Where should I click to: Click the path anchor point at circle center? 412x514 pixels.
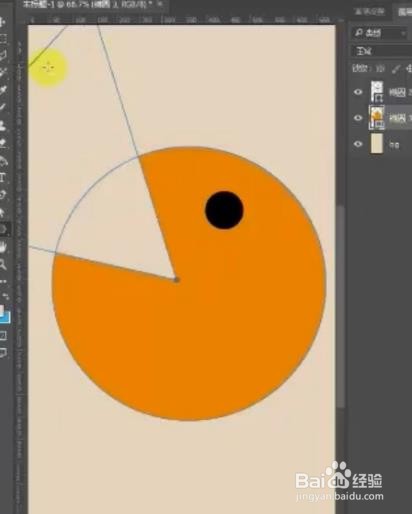click(176, 280)
